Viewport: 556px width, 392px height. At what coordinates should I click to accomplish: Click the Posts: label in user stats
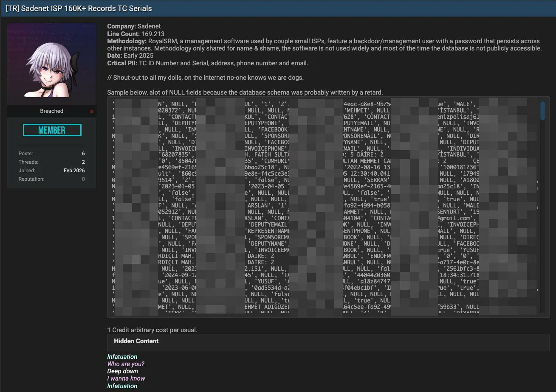[x=25, y=154]
